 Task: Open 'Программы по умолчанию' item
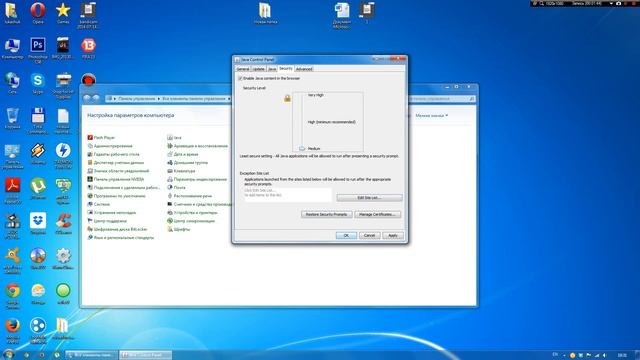tap(116, 196)
